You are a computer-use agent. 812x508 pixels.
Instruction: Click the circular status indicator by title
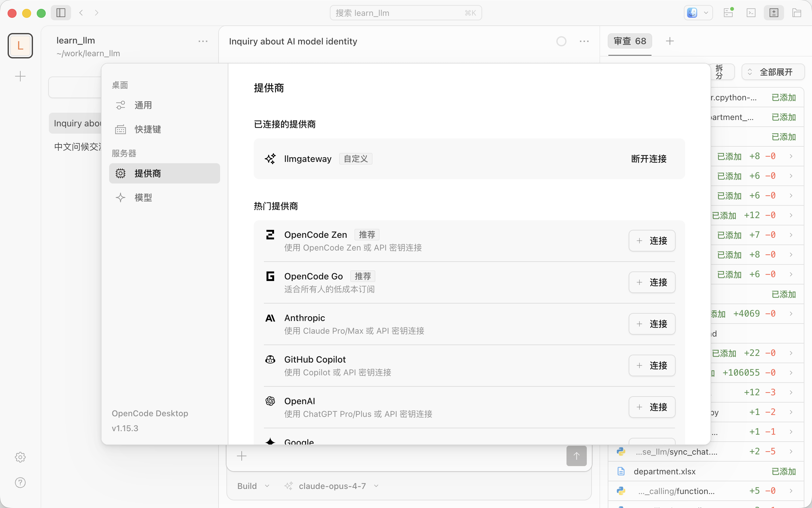(561, 41)
